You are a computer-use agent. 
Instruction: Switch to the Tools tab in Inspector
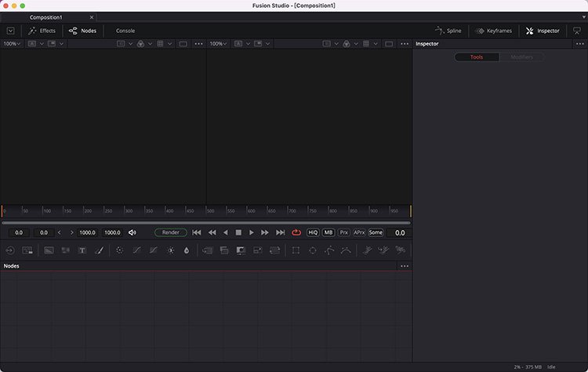pos(477,57)
